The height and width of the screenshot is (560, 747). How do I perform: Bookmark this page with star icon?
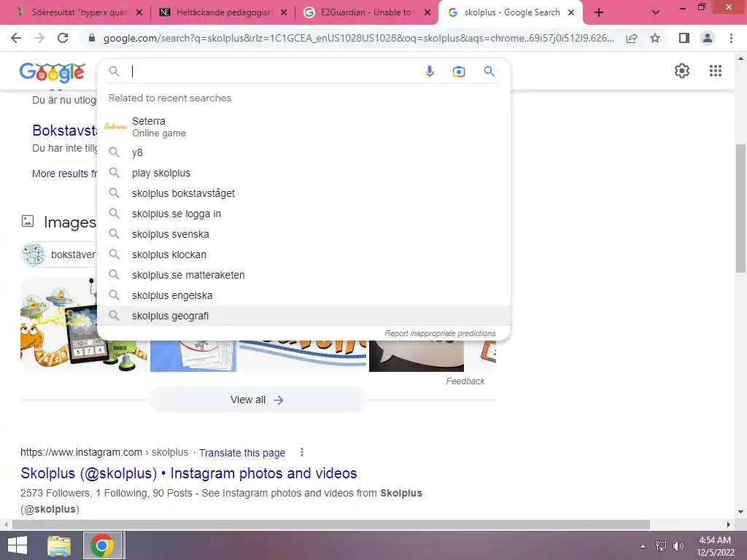pos(655,38)
